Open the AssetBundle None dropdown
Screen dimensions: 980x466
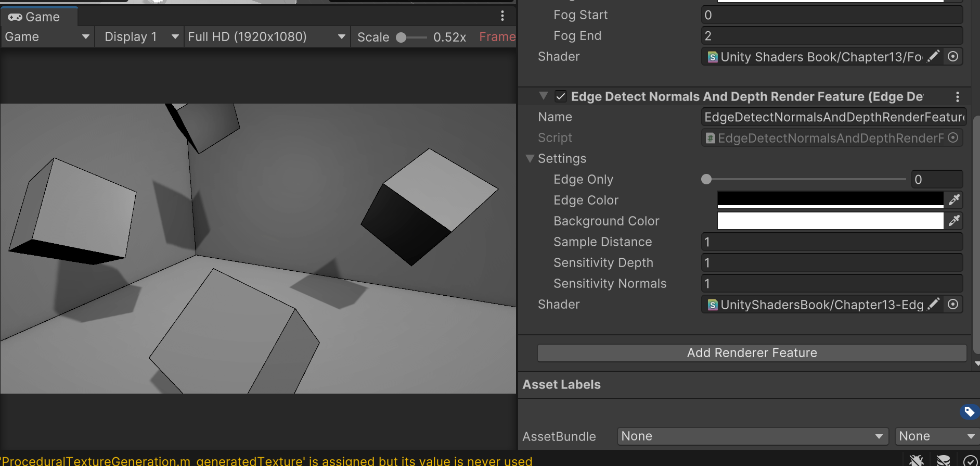(752, 436)
